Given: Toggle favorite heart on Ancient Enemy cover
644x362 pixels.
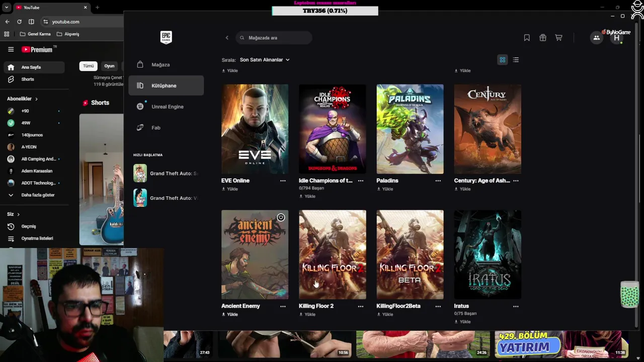Looking at the screenshot, I should [x=281, y=218].
